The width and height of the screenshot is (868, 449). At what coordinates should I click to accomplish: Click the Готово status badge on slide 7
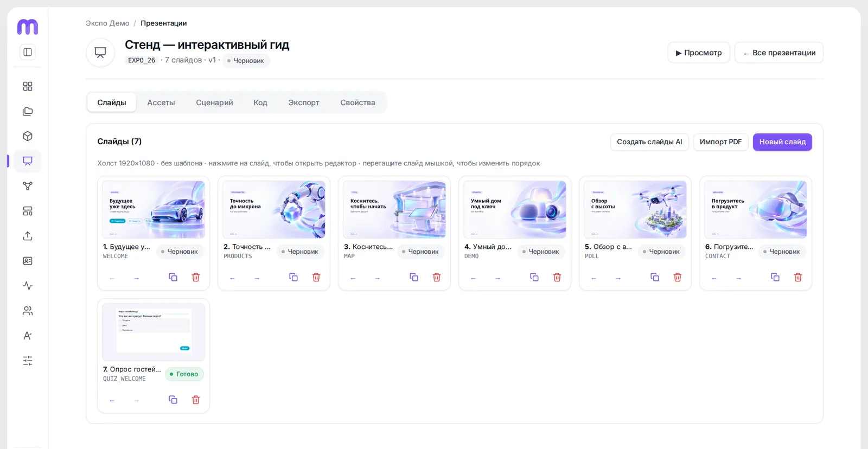point(184,374)
